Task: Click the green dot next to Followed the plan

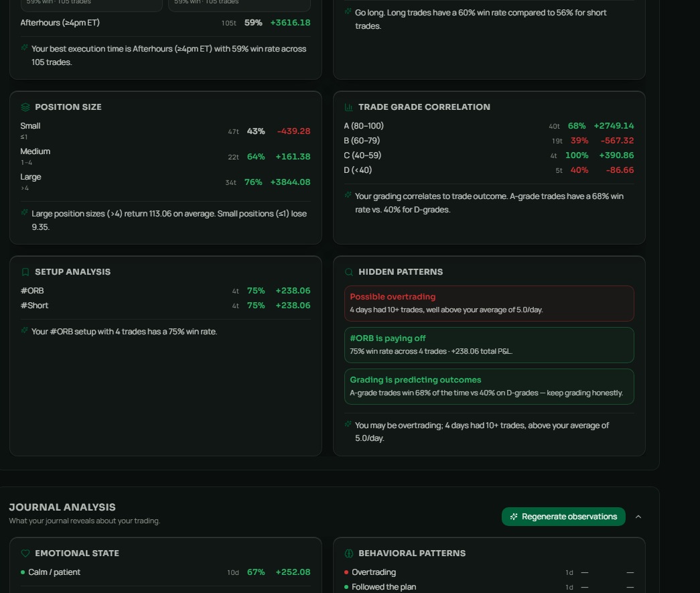Action: click(x=346, y=587)
